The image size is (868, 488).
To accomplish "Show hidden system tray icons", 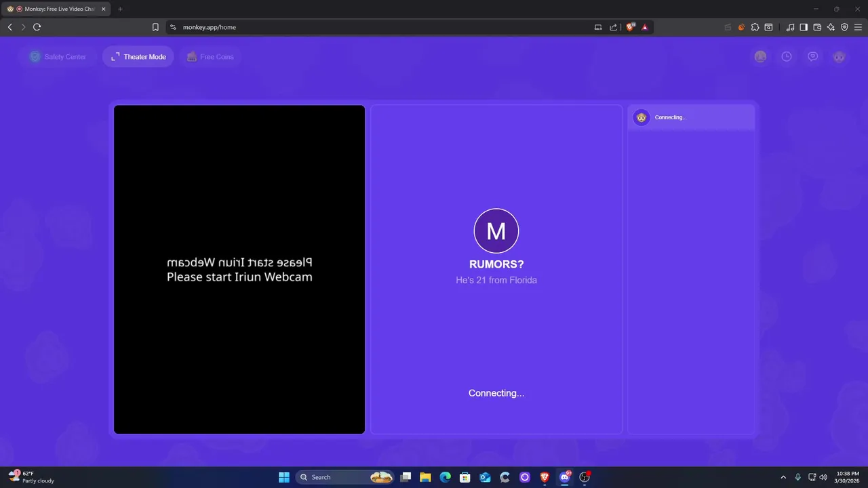I will 783,477.
